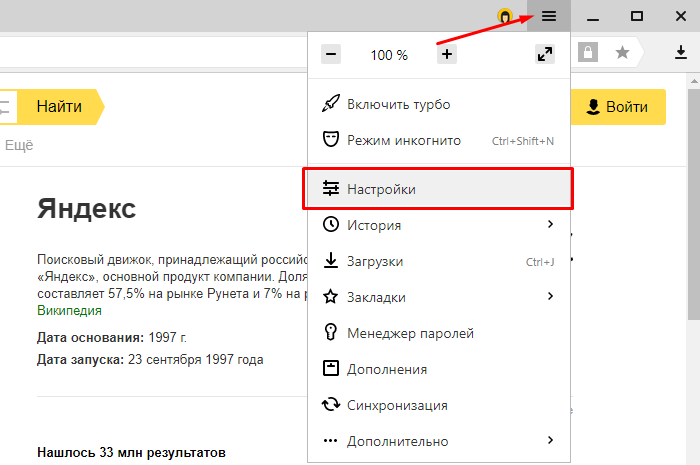The width and height of the screenshot is (700, 465).
Task: Increase zoom with the plus button
Action: tap(447, 54)
